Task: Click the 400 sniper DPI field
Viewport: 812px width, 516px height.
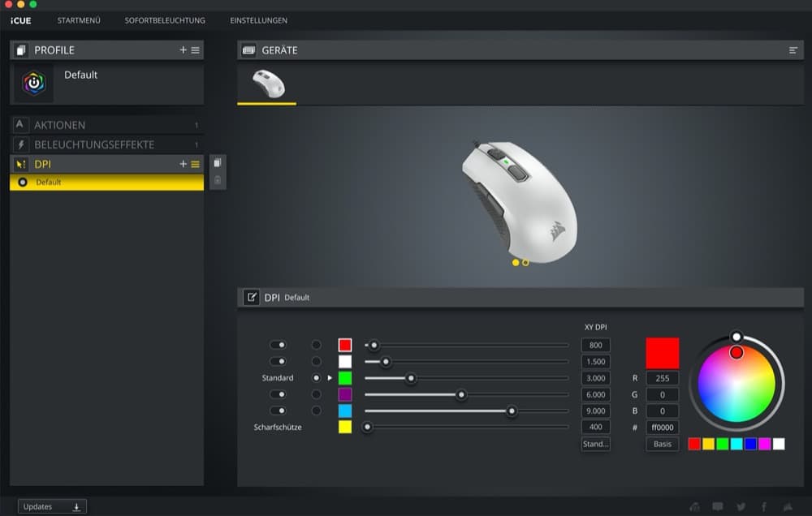Action: [x=595, y=427]
